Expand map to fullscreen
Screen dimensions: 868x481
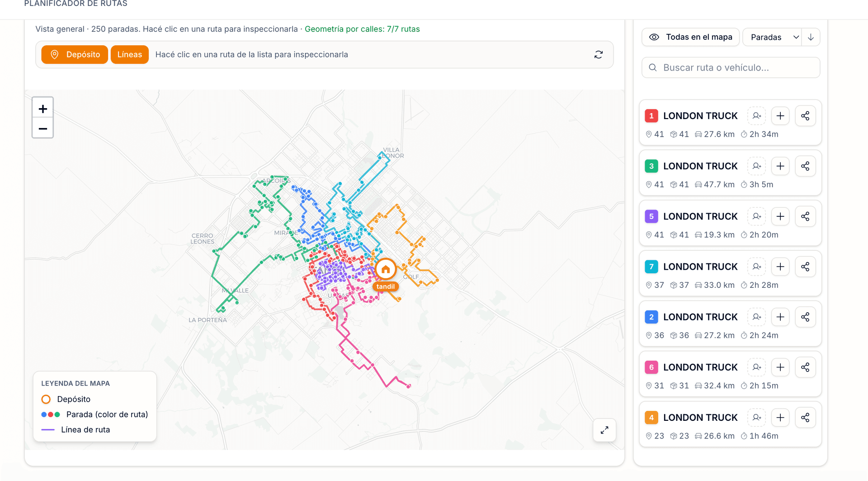click(x=604, y=430)
